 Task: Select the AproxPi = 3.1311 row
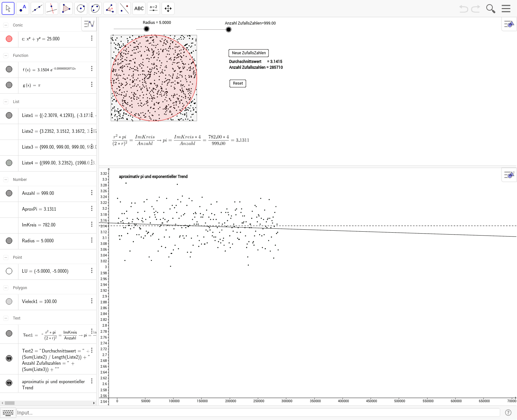point(48,209)
